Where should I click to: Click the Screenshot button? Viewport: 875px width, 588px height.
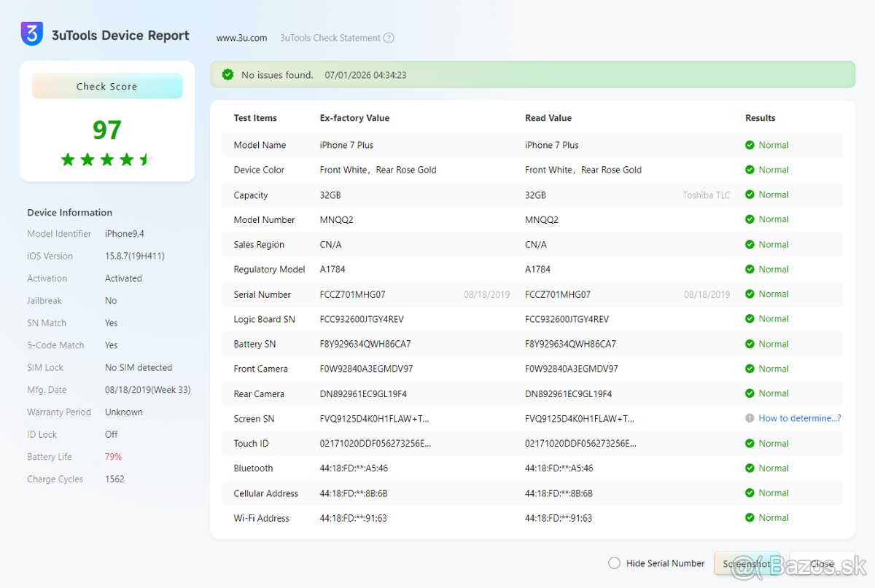coord(747,563)
